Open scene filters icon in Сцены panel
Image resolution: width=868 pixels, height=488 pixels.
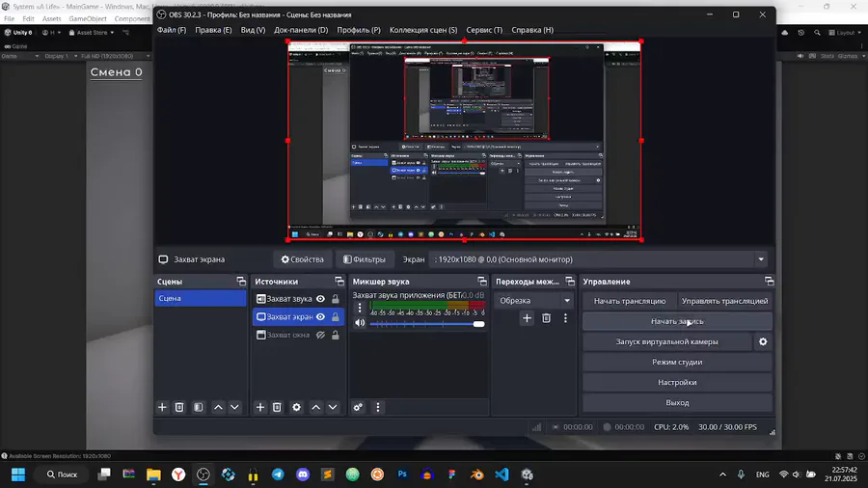(x=198, y=407)
